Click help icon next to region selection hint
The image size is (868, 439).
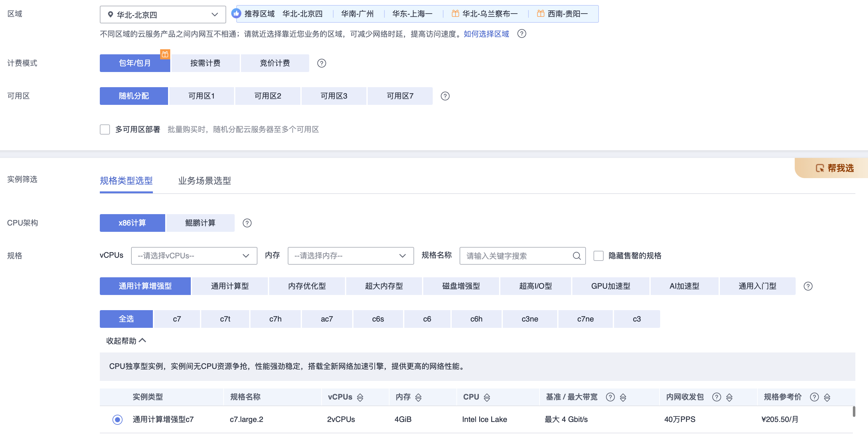click(x=521, y=34)
